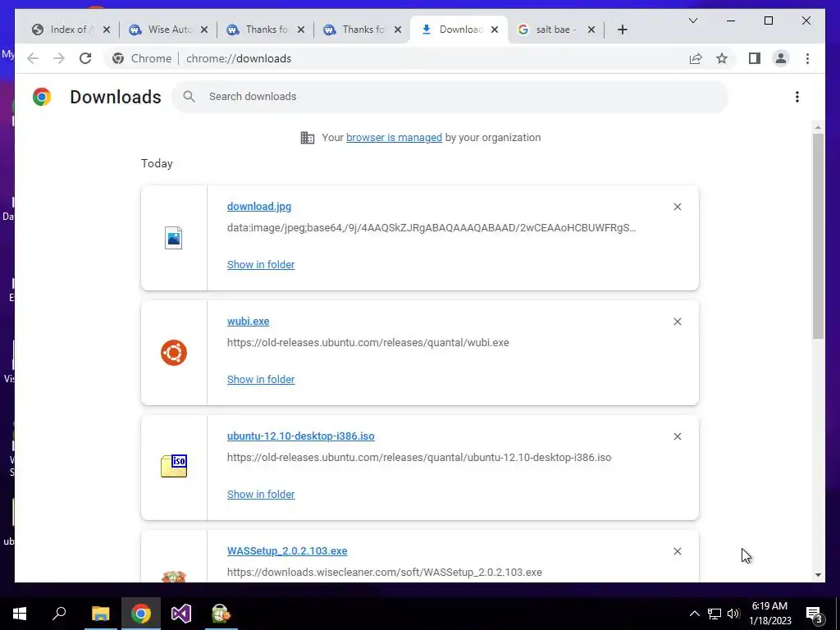Image resolution: width=840 pixels, height=630 pixels.
Task: Close the Wise Auto tab
Action: coord(204,30)
